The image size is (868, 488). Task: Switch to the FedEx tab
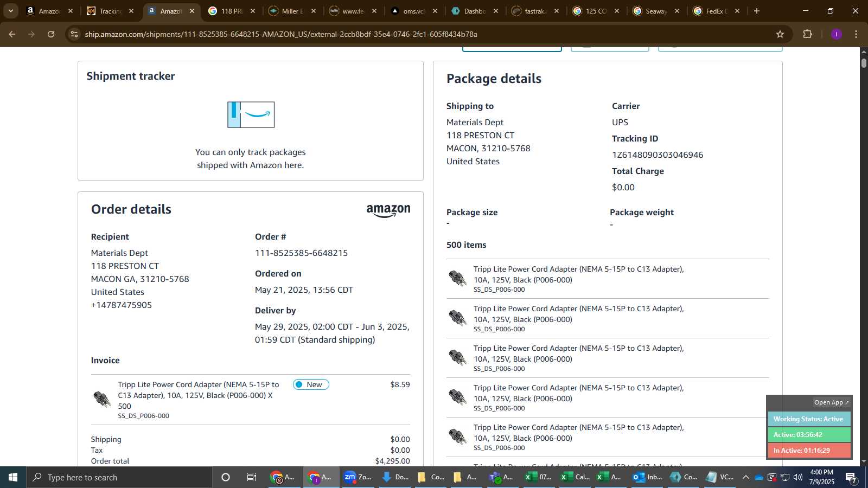pos(717,11)
